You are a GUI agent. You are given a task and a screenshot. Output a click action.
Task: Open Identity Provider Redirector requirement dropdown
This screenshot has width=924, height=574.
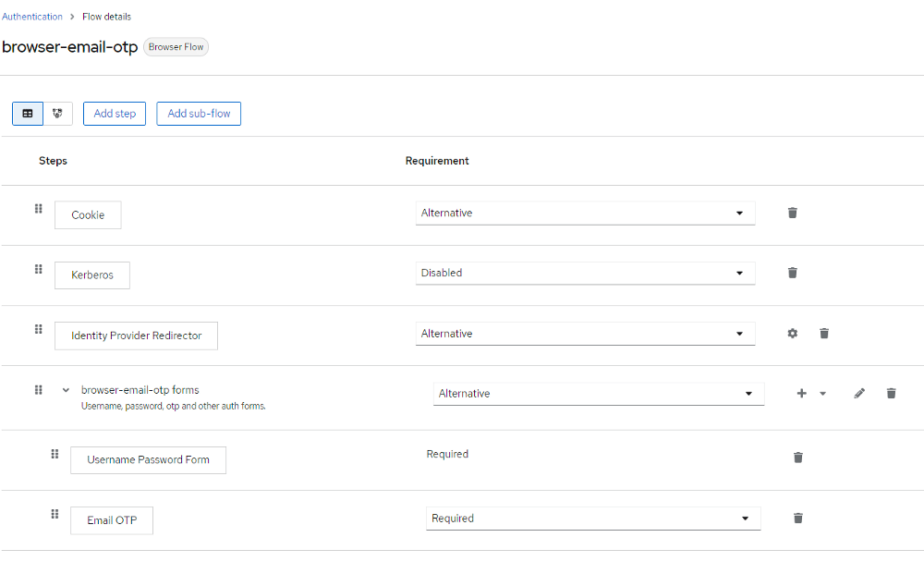(x=585, y=334)
